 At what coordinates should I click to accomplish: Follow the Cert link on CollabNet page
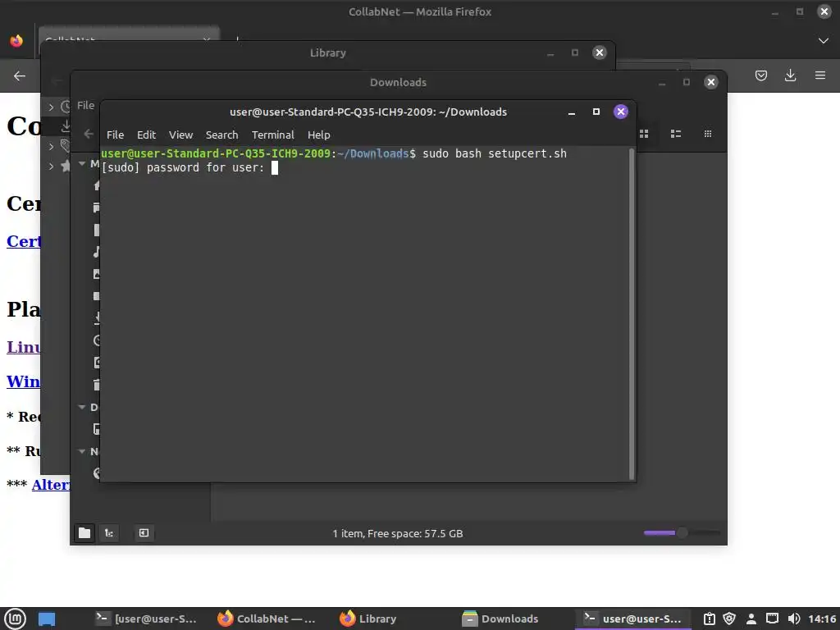pyautogui.click(x=24, y=241)
